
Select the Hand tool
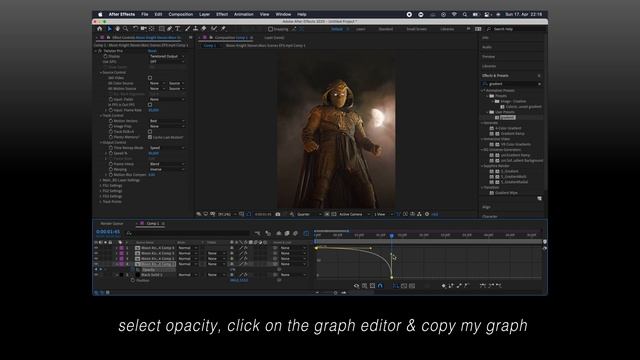pyautogui.click(x=118, y=29)
